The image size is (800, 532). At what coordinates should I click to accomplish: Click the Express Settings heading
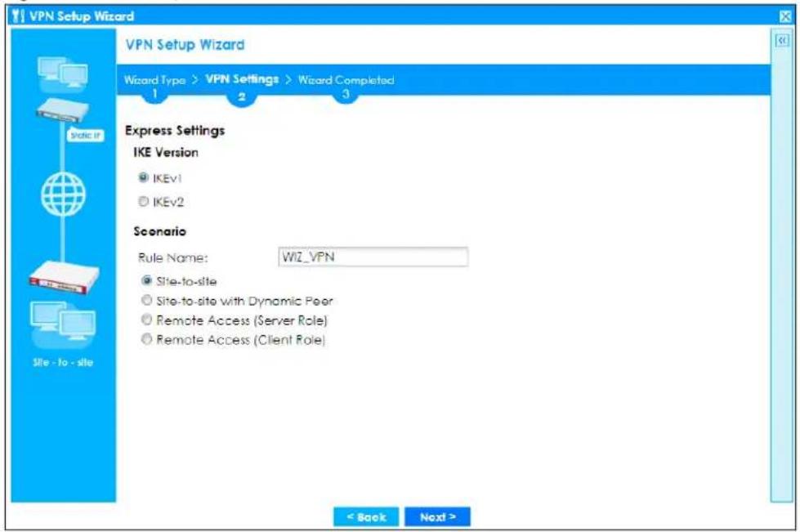pyautogui.click(x=175, y=131)
